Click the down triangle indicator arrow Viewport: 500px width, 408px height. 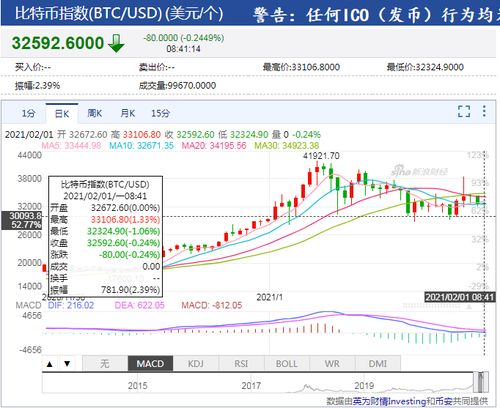tap(67, 364)
